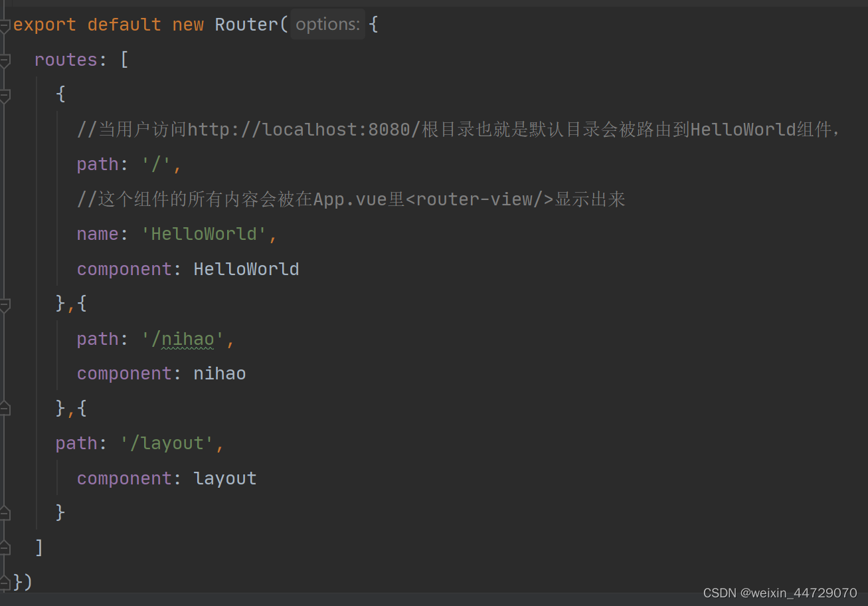The width and height of the screenshot is (868, 606).
Task: Click the 'routes' property key
Action: (x=66, y=60)
